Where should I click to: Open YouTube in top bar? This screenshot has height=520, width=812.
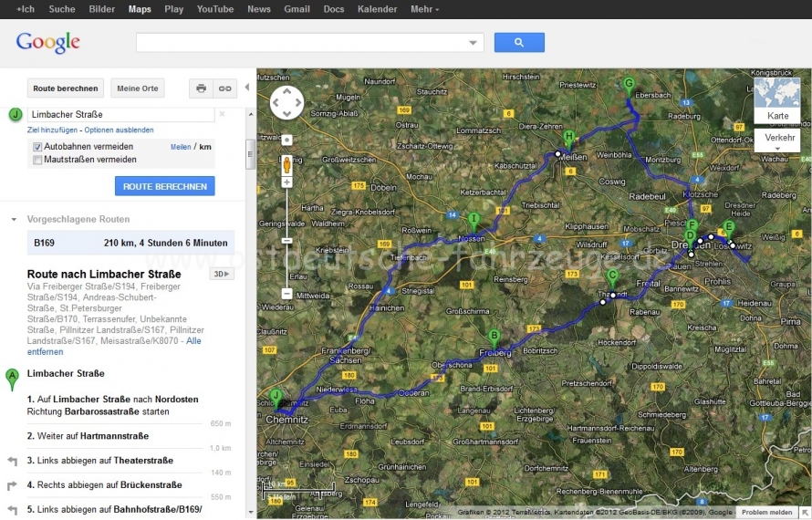pyautogui.click(x=215, y=9)
